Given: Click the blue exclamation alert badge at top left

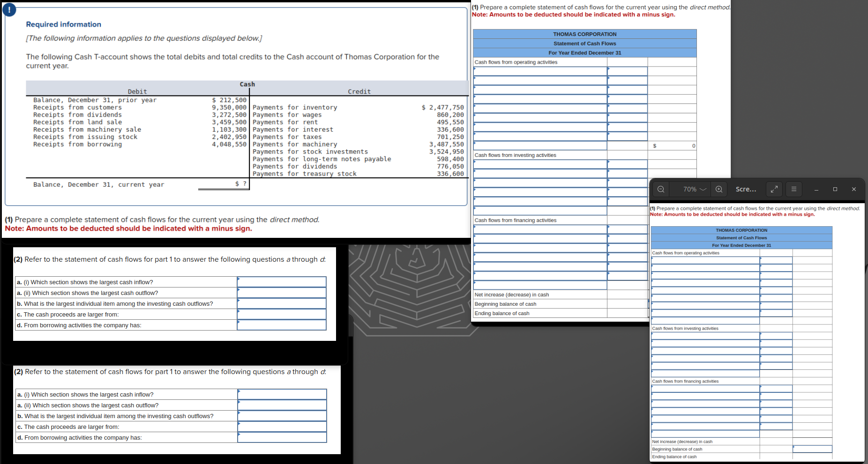Looking at the screenshot, I should (x=9, y=9).
